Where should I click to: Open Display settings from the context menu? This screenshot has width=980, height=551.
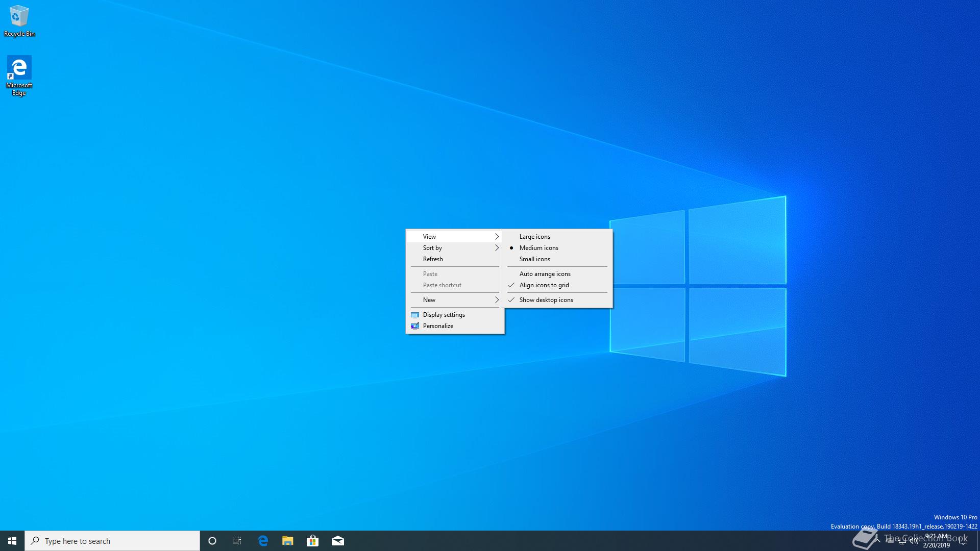click(x=444, y=315)
